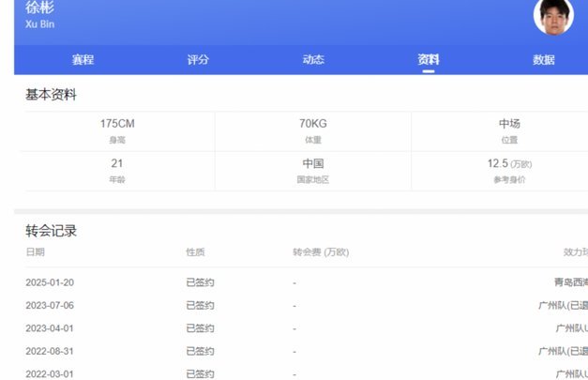Image resolution: width=588 pixels, height=380 pixels.
Task: Click the club in the 2023-04-01 row
Action: pyautogui.click(x=572, y=328)
